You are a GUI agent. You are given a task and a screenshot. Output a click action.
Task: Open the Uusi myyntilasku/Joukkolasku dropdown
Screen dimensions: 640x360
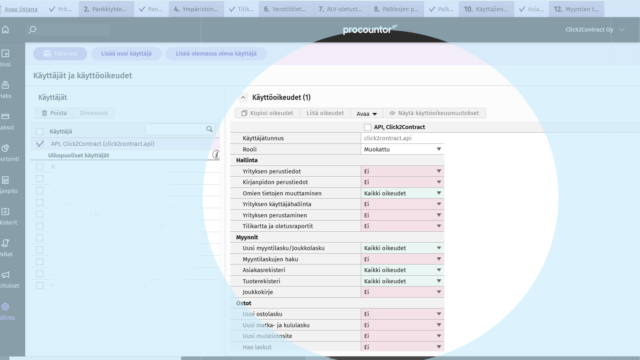[402, 248]
